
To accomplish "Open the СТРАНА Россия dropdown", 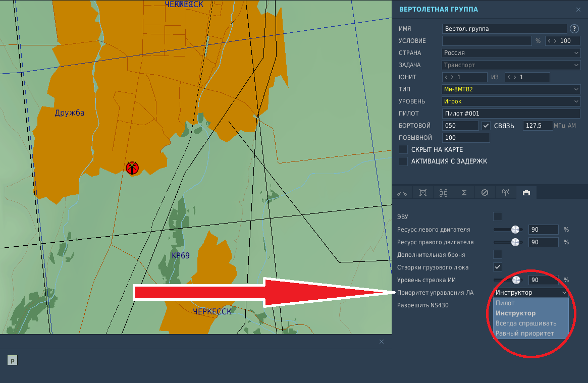I will (x=511, y=53).
